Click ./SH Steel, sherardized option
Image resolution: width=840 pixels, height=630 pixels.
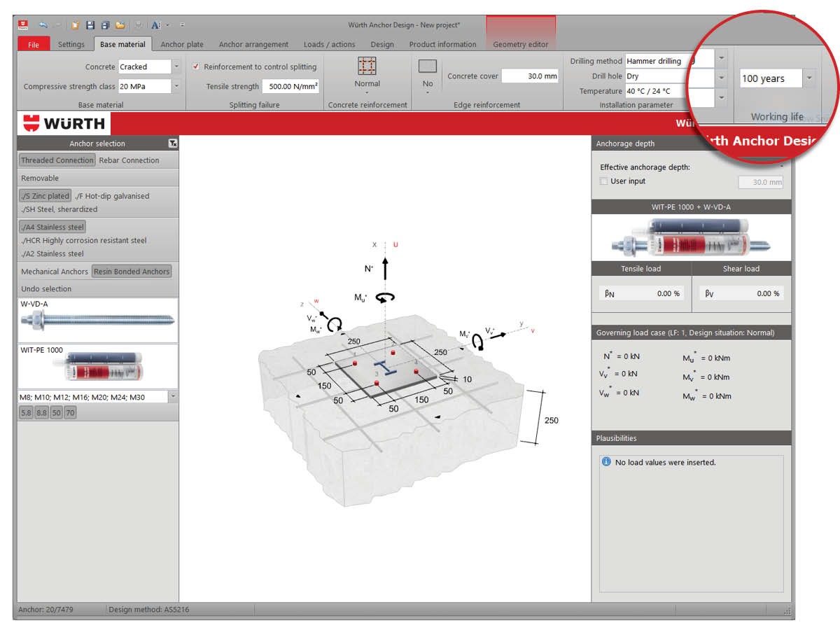[59, 209]
